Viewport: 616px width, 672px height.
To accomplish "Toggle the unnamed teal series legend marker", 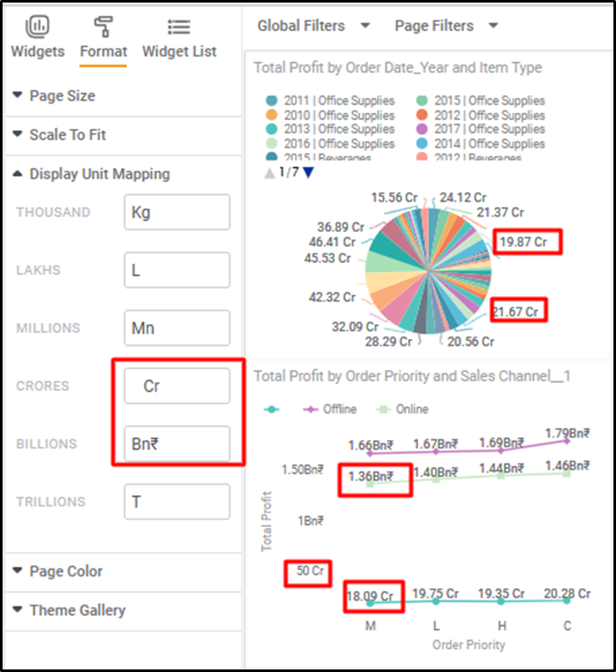I will click(272, 410).
